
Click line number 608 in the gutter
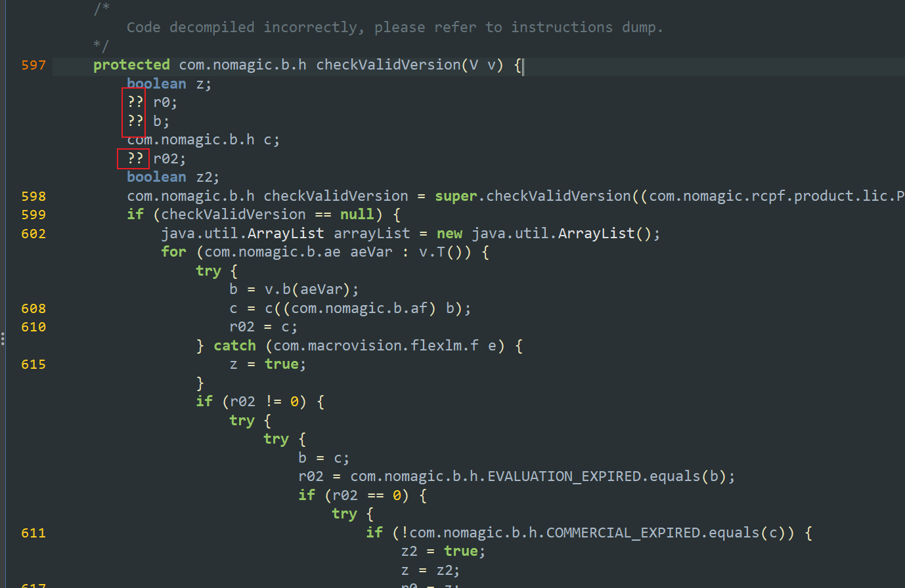[x=33, y=308]
